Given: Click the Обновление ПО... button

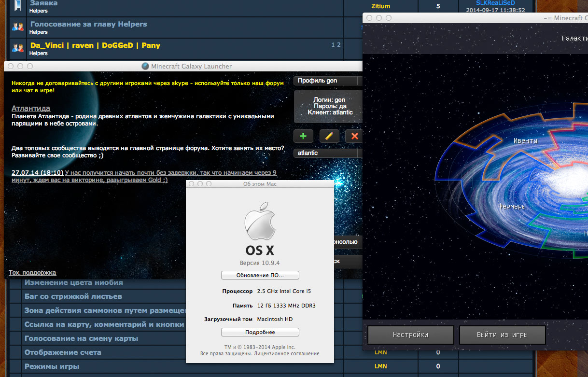Looking at the screenshot, I should 260,275.
